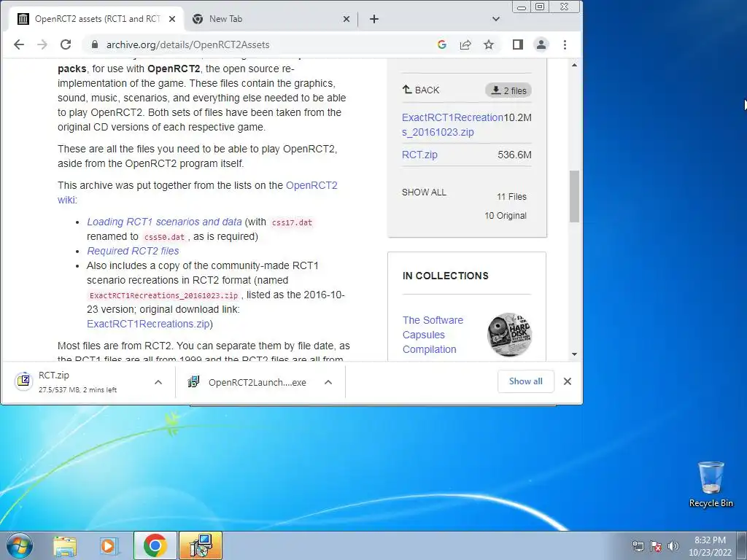Click the volume speaker tray icon

pos(673,546)
